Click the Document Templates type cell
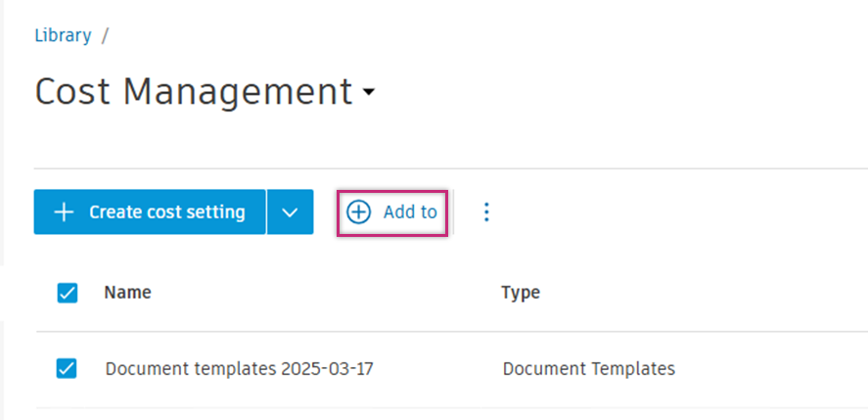 click(588, 369)
